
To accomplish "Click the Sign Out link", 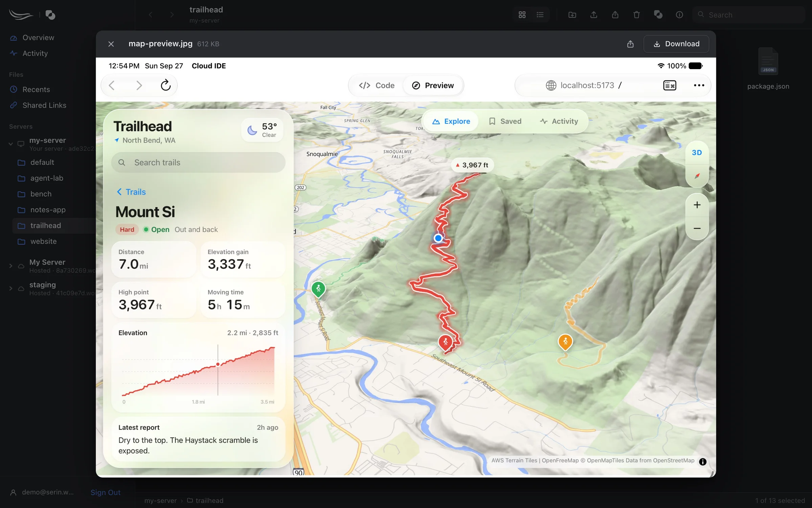I will tap(106, 492).
